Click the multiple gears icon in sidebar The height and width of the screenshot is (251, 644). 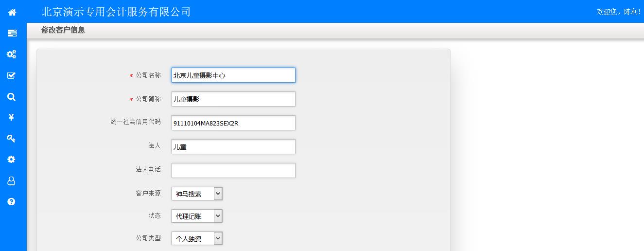(12, 54)
